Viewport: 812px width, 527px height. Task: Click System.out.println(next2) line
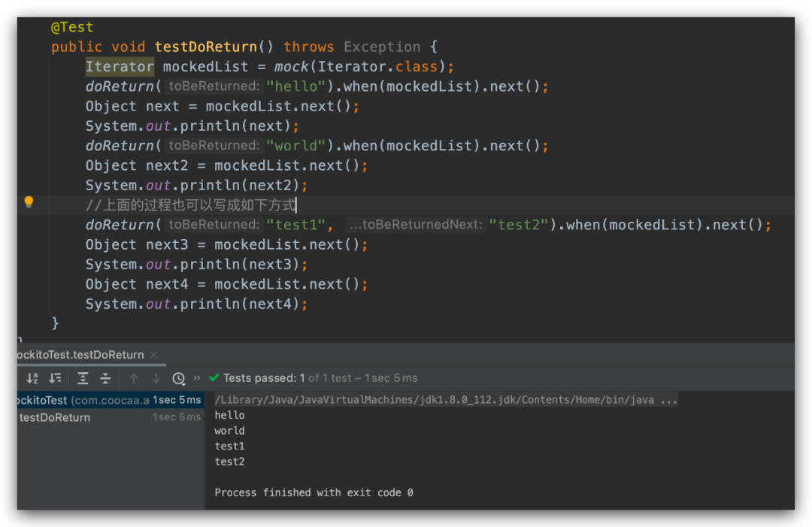point(196,186)
